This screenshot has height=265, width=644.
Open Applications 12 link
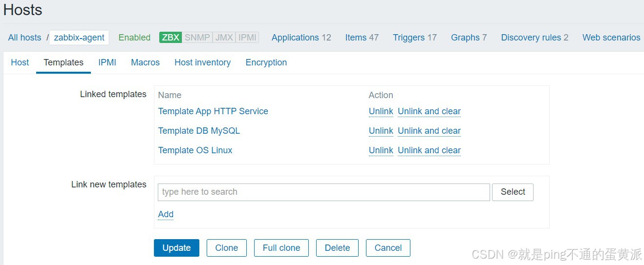(301, 38)
